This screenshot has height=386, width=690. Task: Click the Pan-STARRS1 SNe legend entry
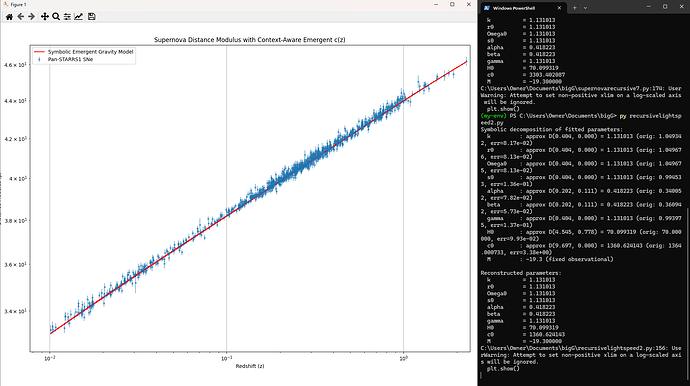(x=70, y=59)
